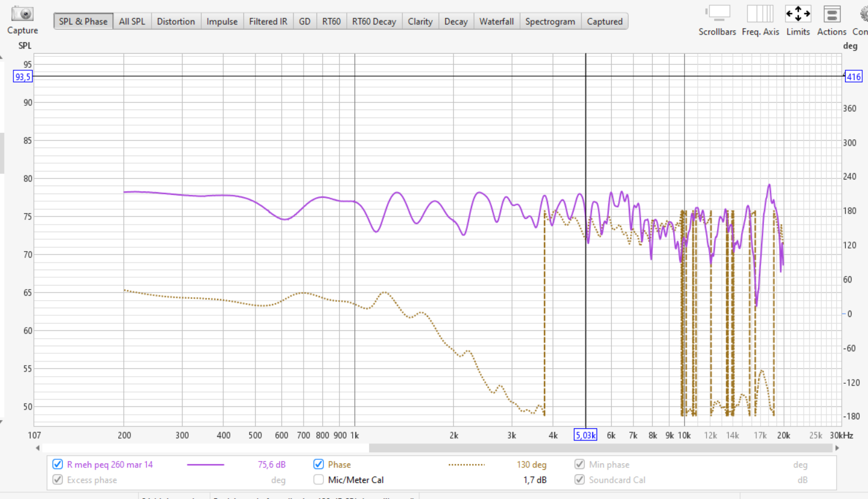
Task: Click the horizontal scrollbar left arrow
Action: (x=37, y=448)
